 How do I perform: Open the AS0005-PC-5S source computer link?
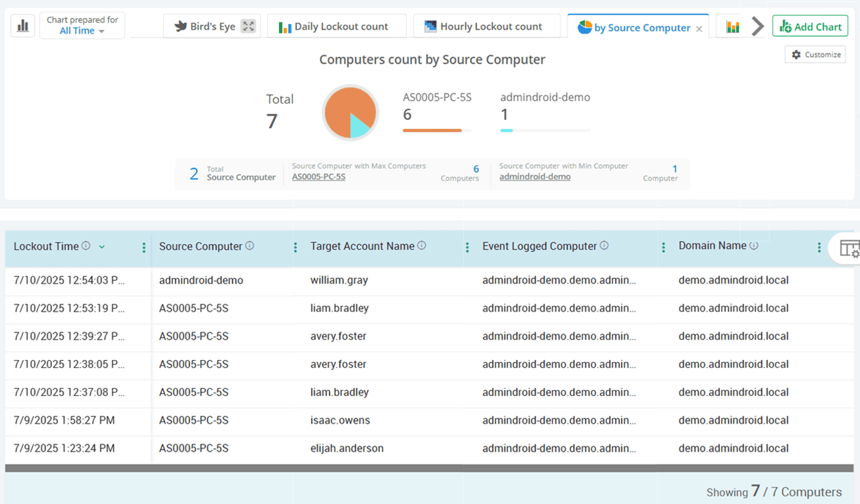(x=318, y=177)
